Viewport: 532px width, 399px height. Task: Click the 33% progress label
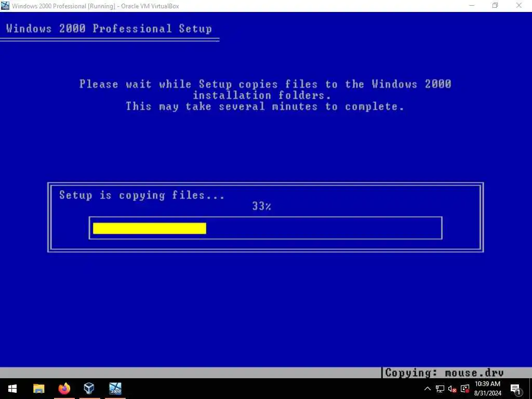click(x=262, y=206)
